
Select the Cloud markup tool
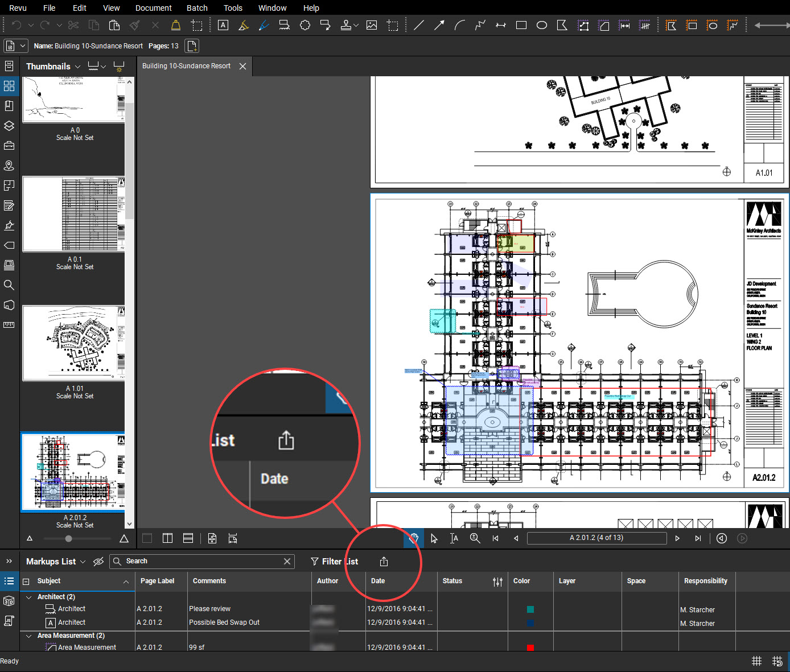[305, 25]
